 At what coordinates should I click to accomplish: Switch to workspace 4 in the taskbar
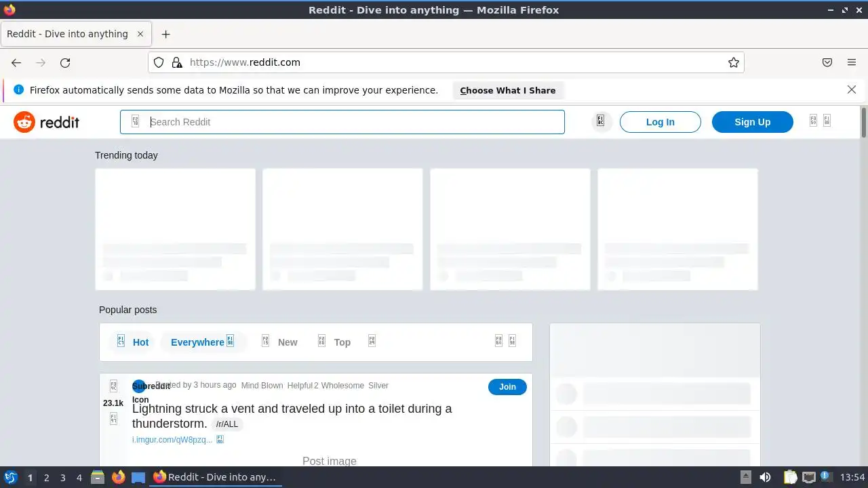pyautogui.click(x=79, y=477)
